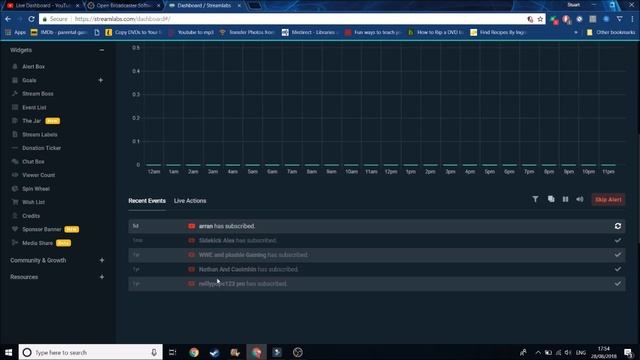
Task: Open the Event List widget
Action: [34, 107]
